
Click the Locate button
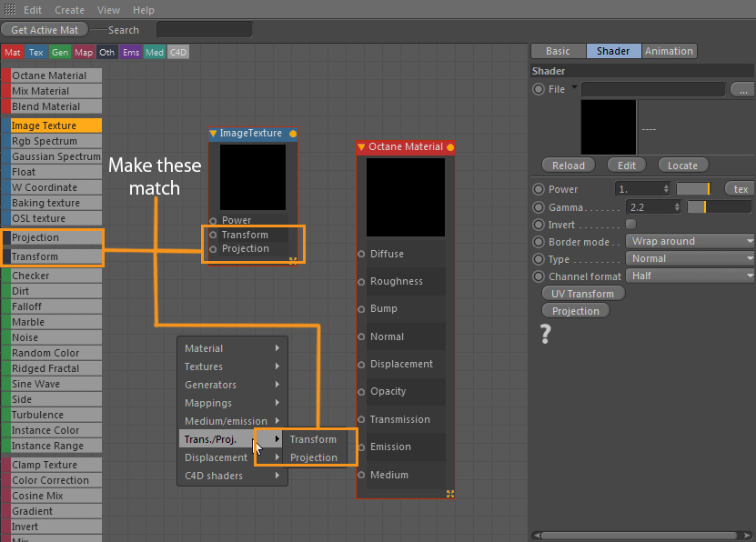click(x=682, y=166)
